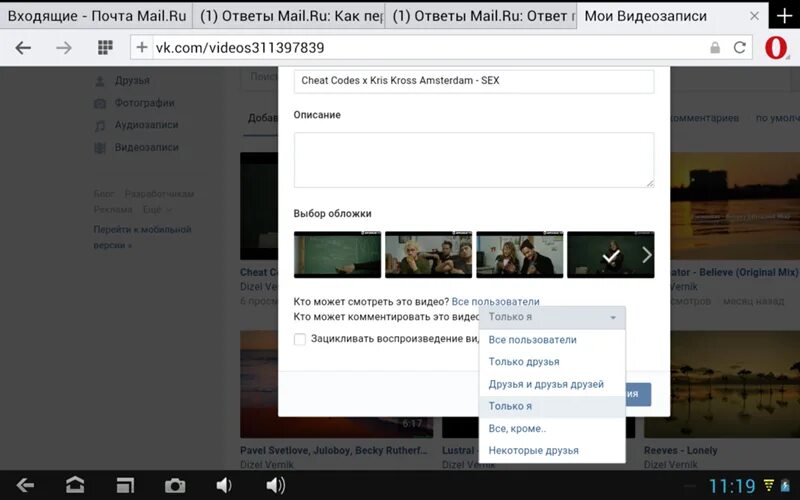Image resolution: width=800 pixels, height=500 pixels.
Task: Select Все пользователи in dropdown list
Action: click(552, 340)
